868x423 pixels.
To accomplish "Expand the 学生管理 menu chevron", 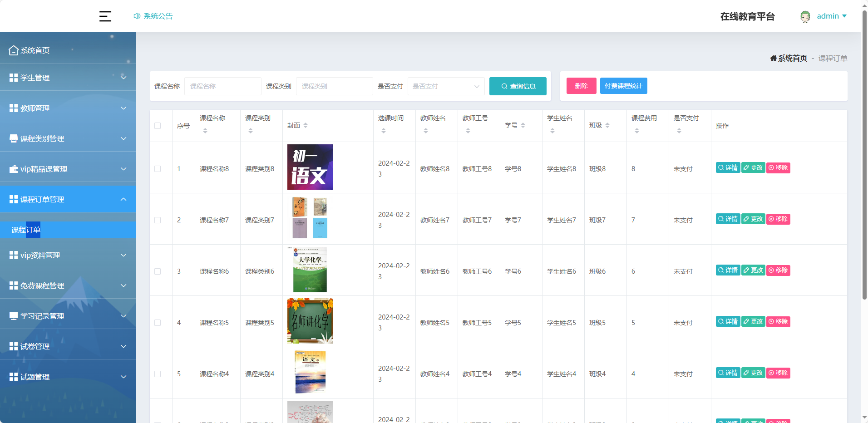I will tap(123, 78).
